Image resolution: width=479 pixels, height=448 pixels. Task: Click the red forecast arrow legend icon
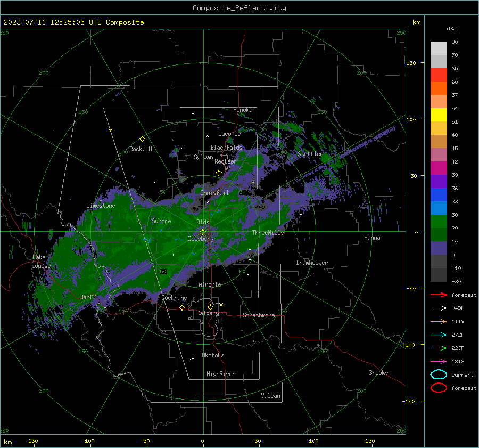[x=439, y=295]
